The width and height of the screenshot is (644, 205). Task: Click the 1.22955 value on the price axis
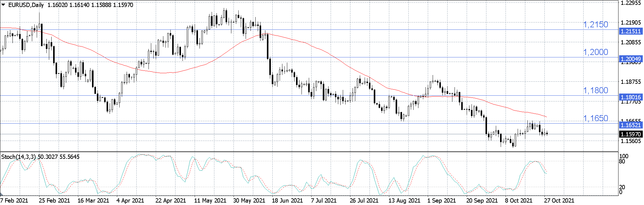[631, 3]
